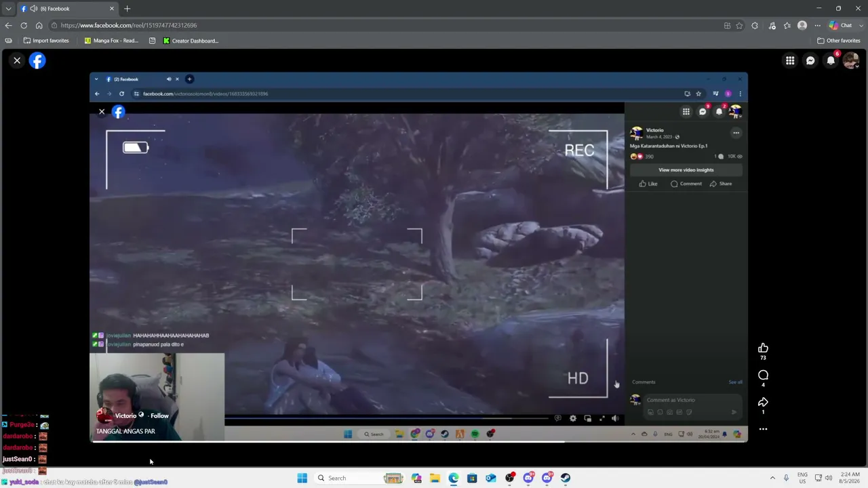
Task: Open the clock and calendar flyout
Action: pos(848,478)
